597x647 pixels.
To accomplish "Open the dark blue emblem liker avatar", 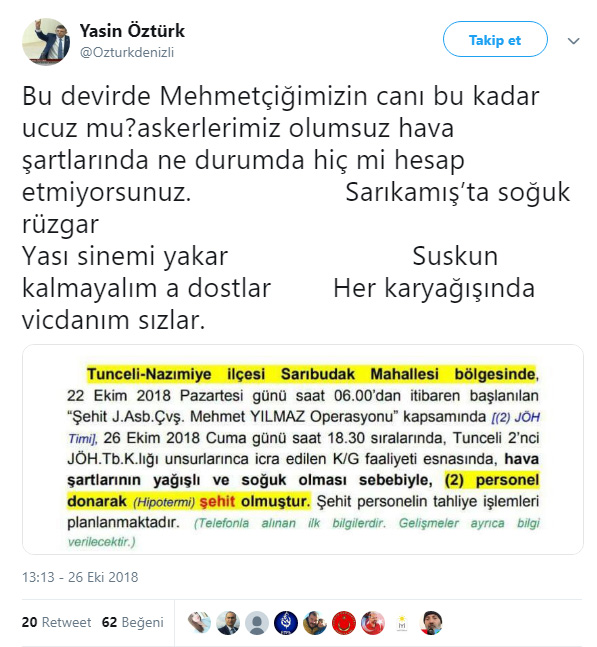I will [x=286, y=623].
